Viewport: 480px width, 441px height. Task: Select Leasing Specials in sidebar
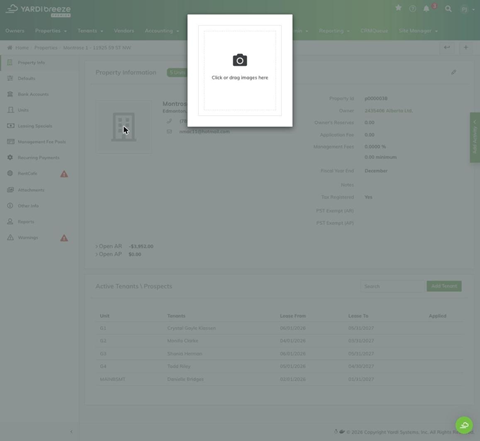(39, 126)
